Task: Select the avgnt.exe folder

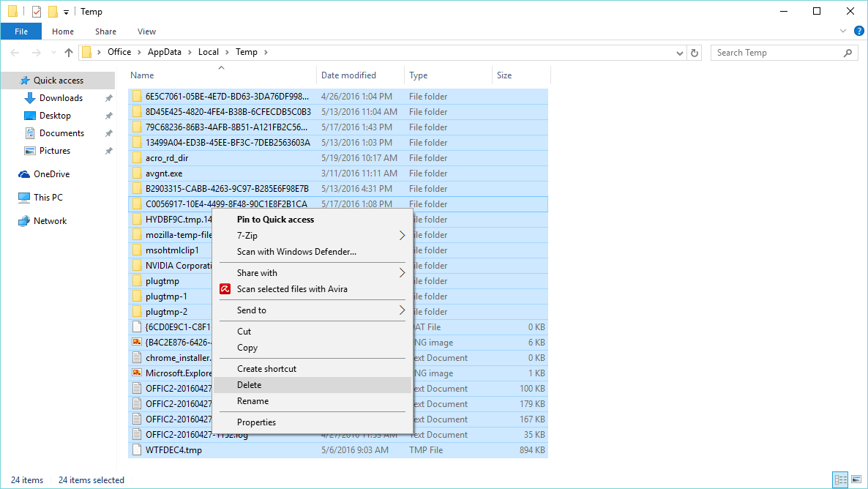Action: point(338,173)
